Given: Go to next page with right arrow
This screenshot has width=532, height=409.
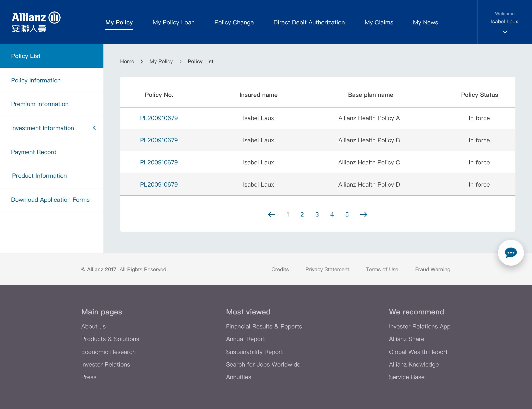Looking at the screenshot, I should coord(364,214).
